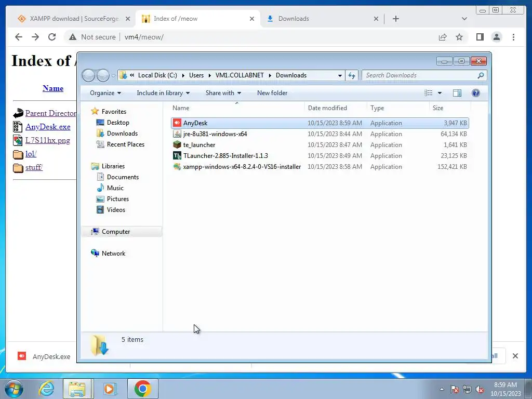Open AnyDesk.exe link on web page
Image resolution: width=532 pixels, height=399 pixels.
[x=48, y=127]
